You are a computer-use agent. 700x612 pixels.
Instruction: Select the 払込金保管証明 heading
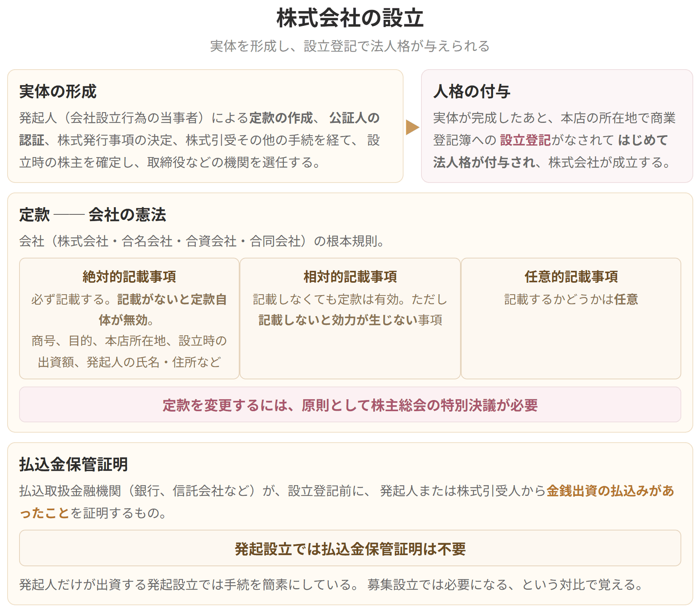click(74, 464)
